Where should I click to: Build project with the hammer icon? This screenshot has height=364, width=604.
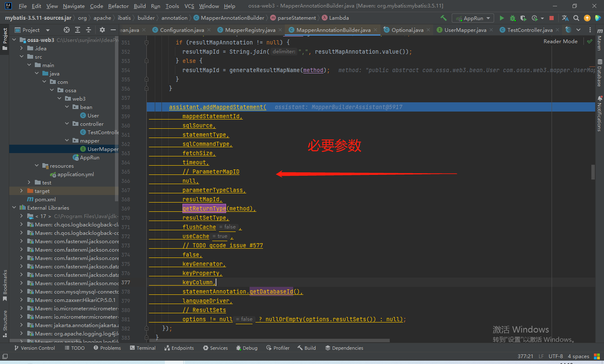443,18
